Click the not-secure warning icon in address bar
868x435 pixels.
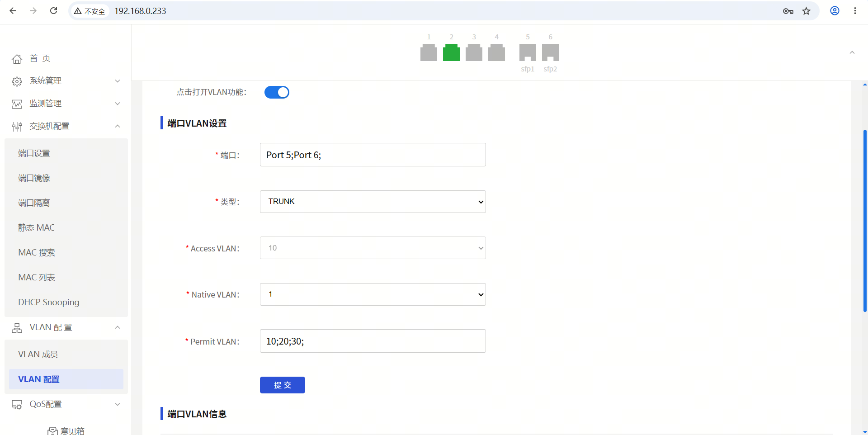[x=78, y=11]
